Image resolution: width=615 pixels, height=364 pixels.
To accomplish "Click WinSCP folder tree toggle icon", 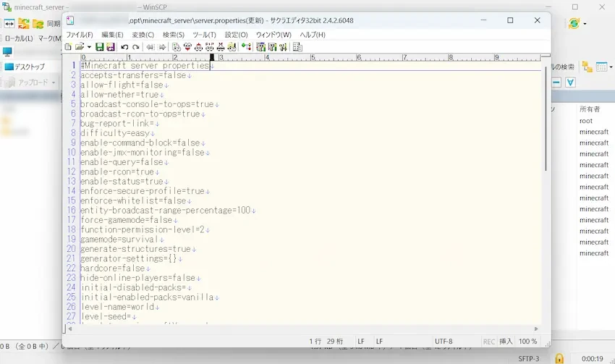I will [x=588, y=67].
